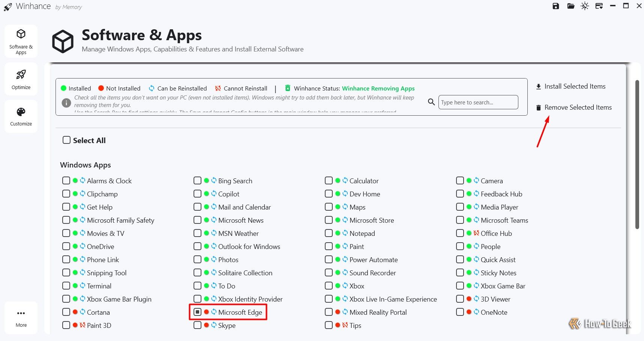Check the Microsoft Teams checkbox

click(460, 220)
